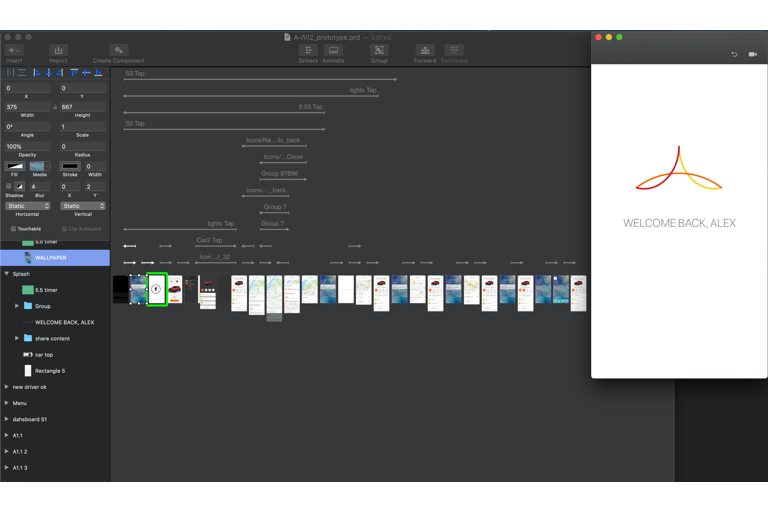Distribute layers horizontally
The height and width of the screenshot is (512, 768).
click(10, 73)
